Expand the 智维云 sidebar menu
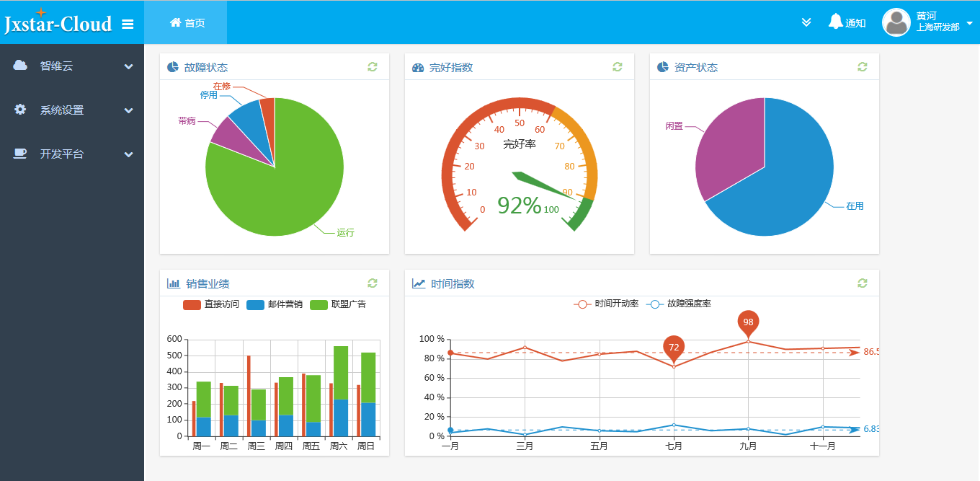 (72, 66)
